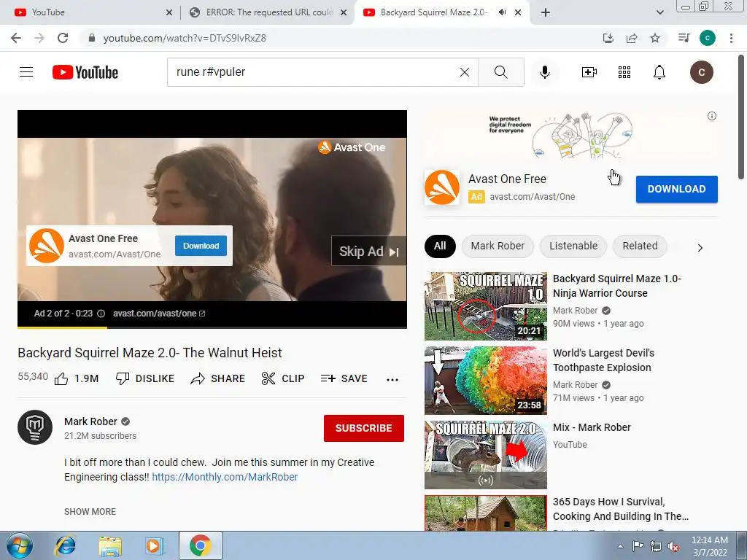Show hidden tray icons arrow

620,546
